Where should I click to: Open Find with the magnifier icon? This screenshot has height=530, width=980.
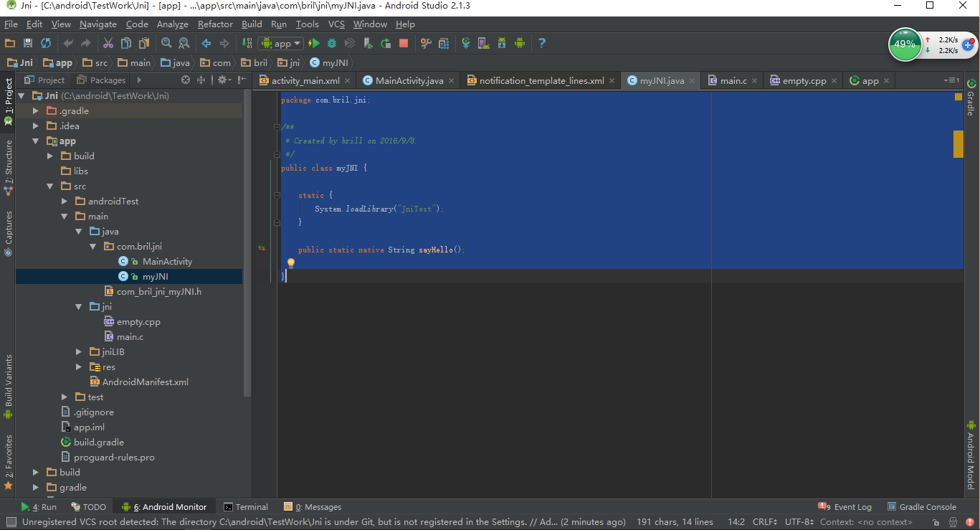[x=166, y=43]
